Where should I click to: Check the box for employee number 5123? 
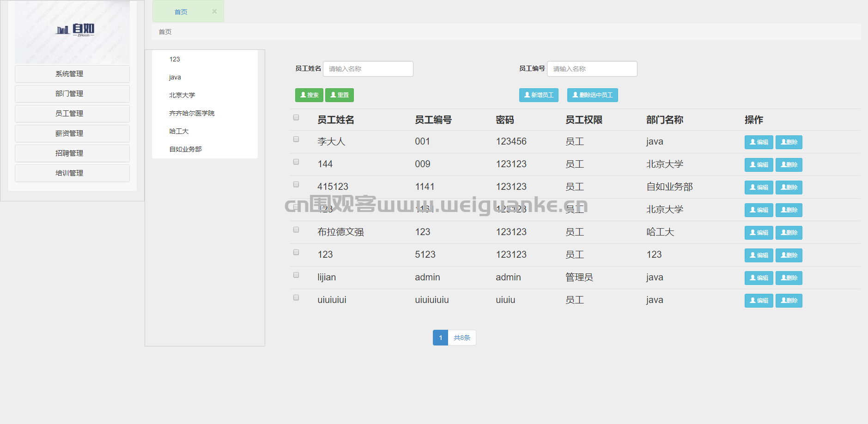coord(296,252)
